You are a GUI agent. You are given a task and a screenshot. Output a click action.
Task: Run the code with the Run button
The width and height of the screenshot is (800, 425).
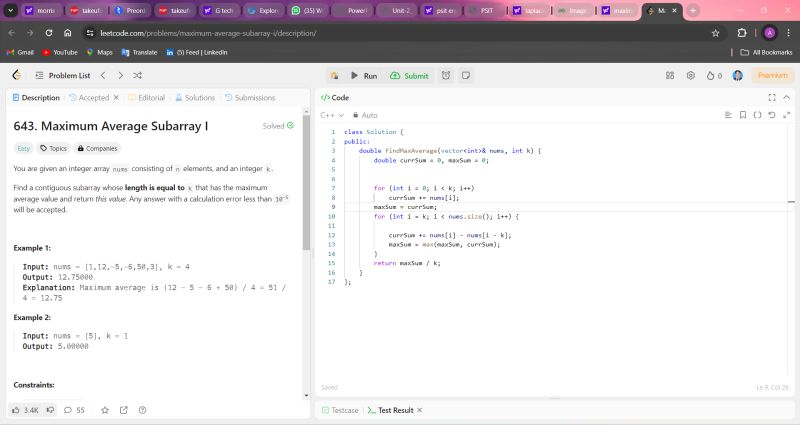point(363,75)
